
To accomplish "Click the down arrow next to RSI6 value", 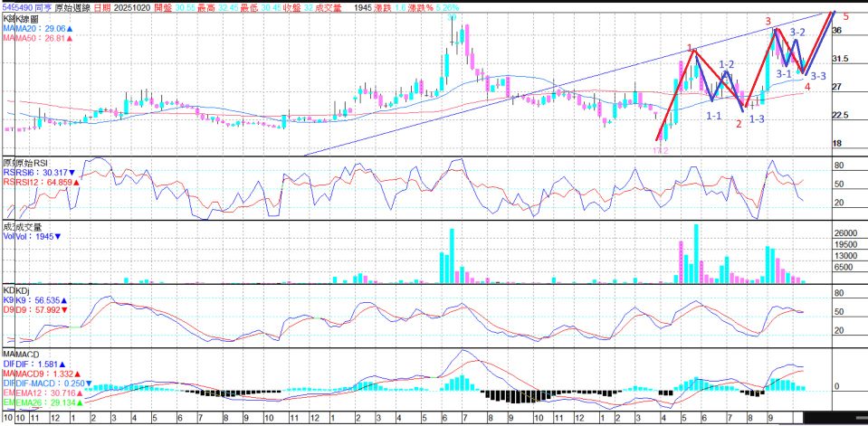I will pyautogui.click(x=72, y=172).
